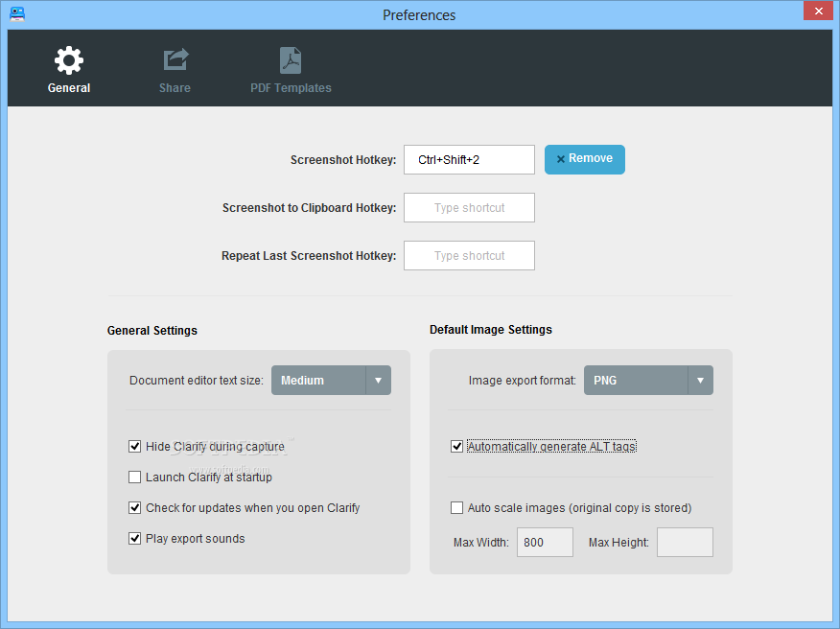Image resolution: width=840 pixels, height=629 pixels.
Task: Remove the screenshot hotkey
Action: click(585, 159)
